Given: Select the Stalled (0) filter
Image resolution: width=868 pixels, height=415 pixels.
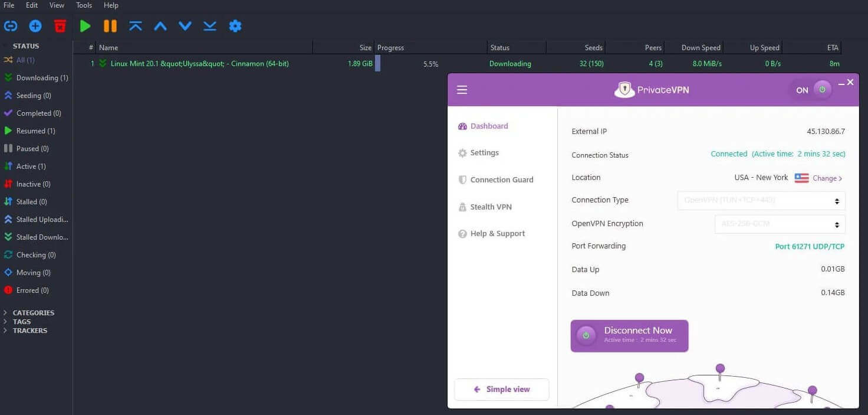Looking at the screenshot, I should (x=25, y=202).
